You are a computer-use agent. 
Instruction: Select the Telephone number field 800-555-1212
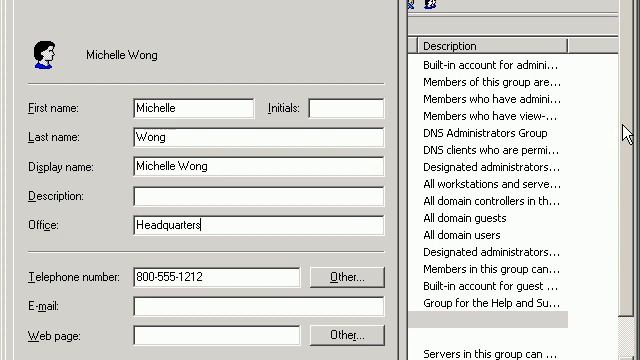click(x=216, y=277)
